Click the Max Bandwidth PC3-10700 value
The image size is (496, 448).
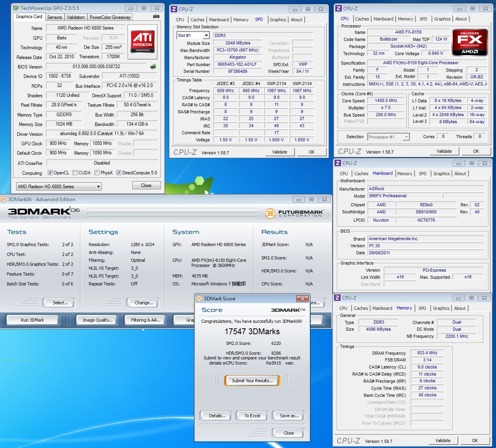(x=238, y=50)
